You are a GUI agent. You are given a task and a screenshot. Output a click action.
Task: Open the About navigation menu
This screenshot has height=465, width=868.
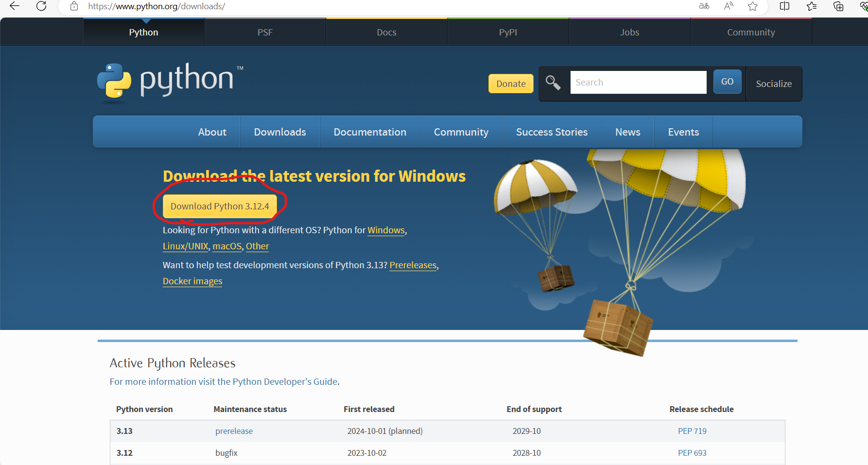212,132
